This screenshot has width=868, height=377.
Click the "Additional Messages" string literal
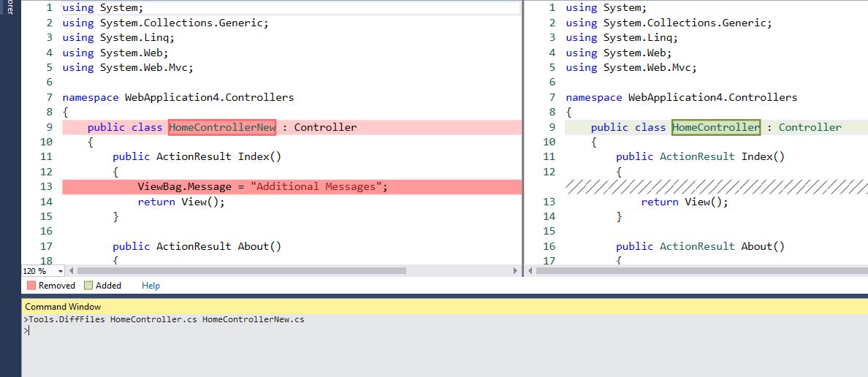(x=316, y=186)
